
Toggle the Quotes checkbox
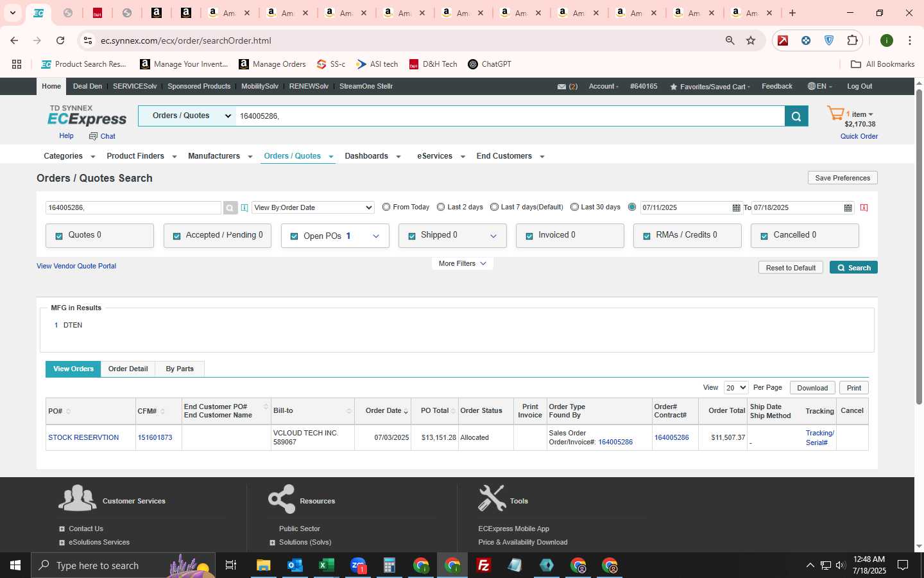(x=59, y=236)
